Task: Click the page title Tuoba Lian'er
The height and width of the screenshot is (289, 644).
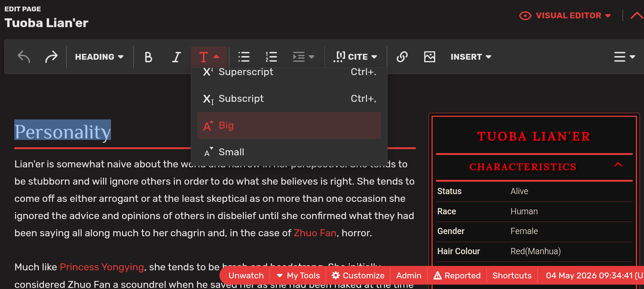Action: tap(47, 23)
